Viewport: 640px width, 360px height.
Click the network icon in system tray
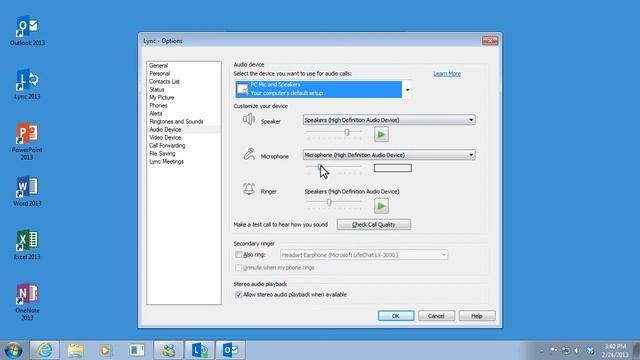[566, 351]
